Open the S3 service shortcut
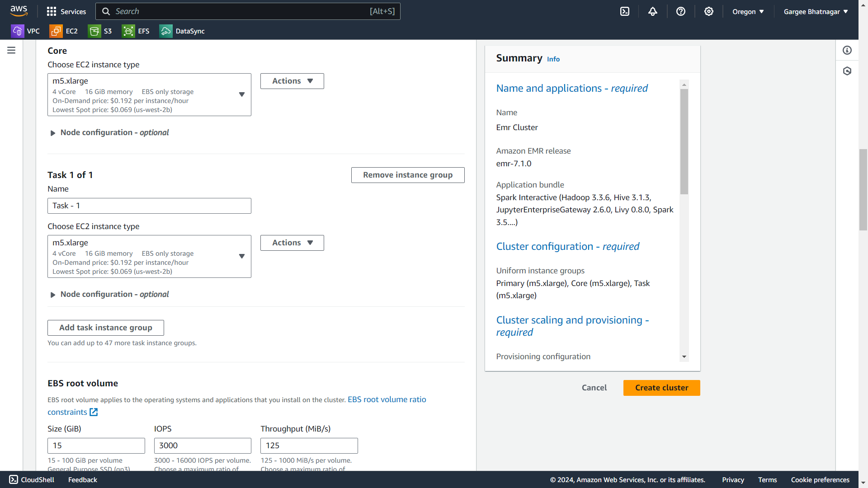 100,31
